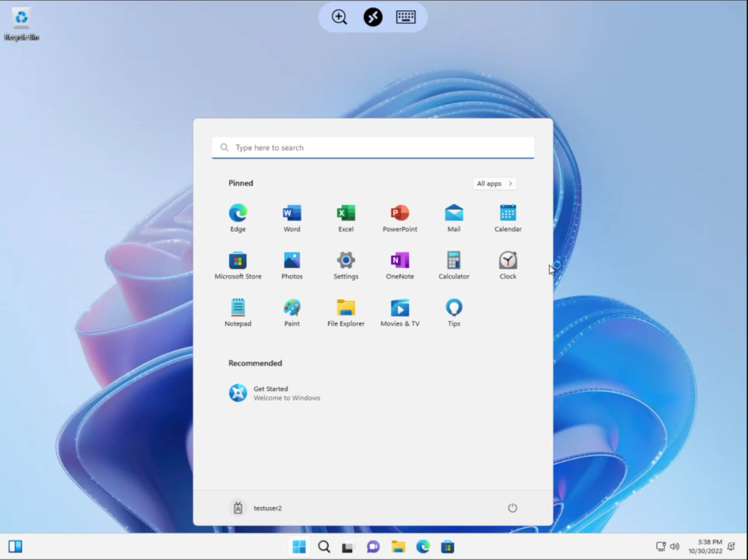Click the volume speaker icon
This screenshot has width=748, height=560.
coord(674,547)
